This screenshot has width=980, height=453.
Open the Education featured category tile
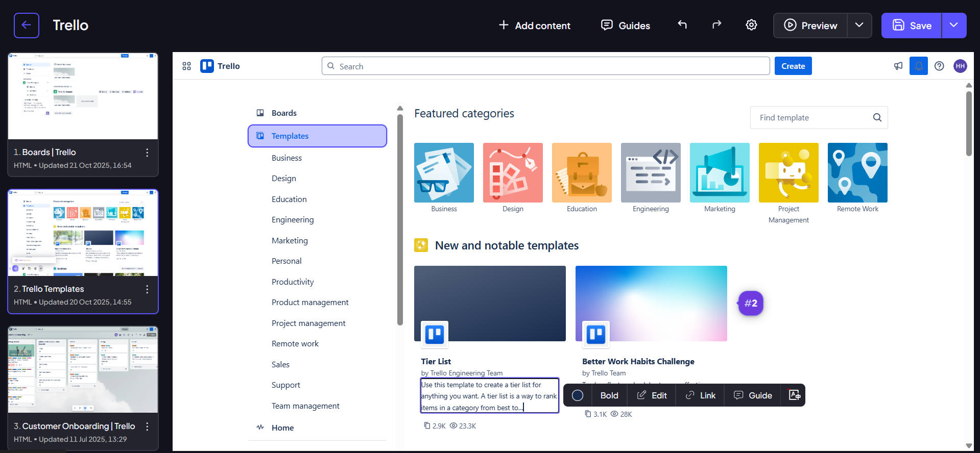point(582,173)
